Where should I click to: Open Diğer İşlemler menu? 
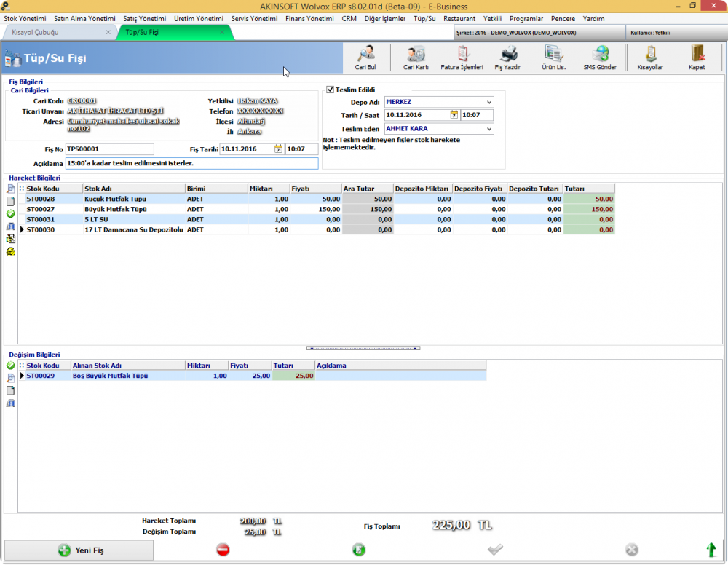[385, 19]
